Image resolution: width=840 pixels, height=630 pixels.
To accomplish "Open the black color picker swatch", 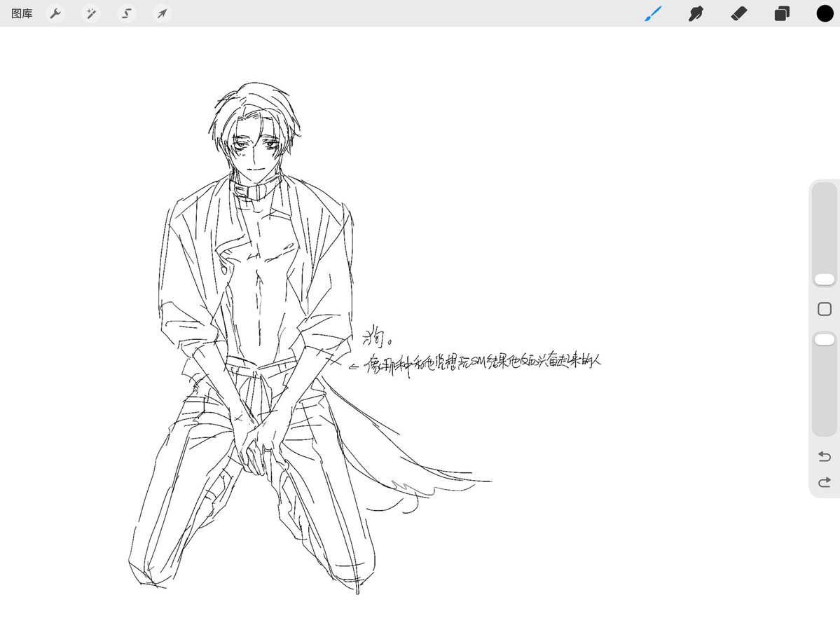I will [x=825, y=13].
